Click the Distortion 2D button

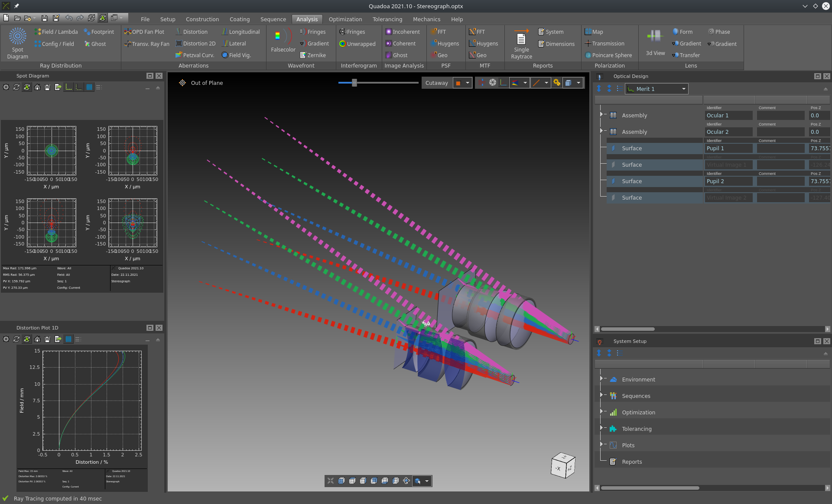click(x=195, y=43)
